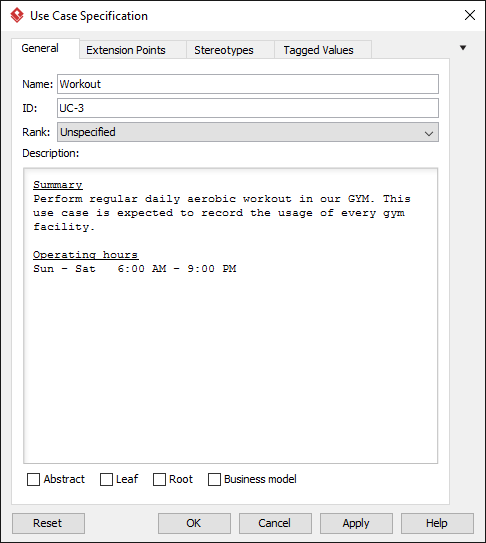Image resolution: width=486 pixels, height=543 pixels.
Task: Close the Use Case Specification dialog
Action: 470,15
